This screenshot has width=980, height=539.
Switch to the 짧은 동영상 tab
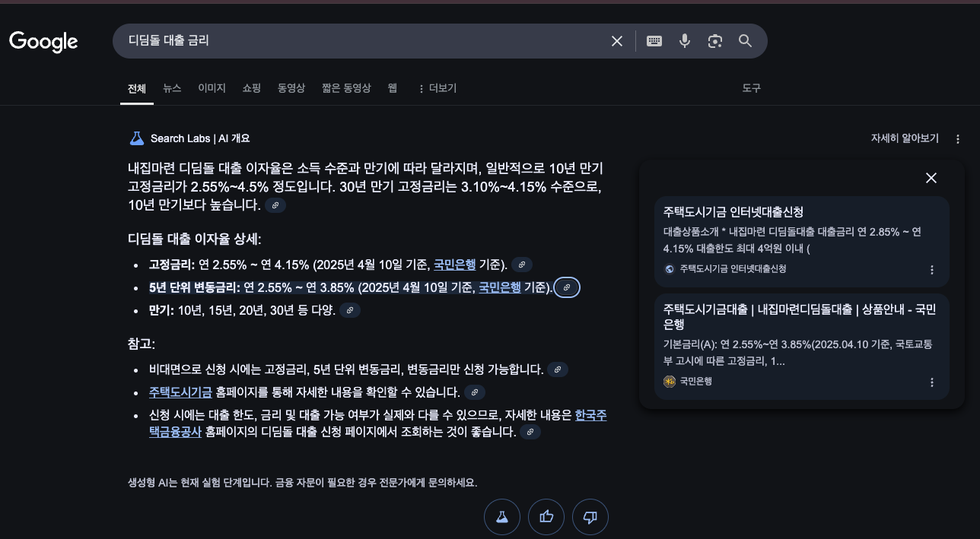click(x=346, y=88)
